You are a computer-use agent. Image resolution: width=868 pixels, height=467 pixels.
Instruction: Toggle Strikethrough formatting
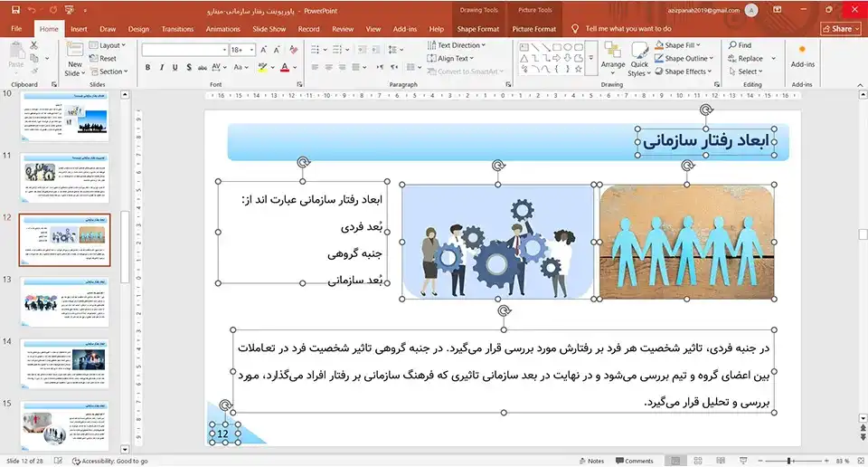[x=203, y=67]
